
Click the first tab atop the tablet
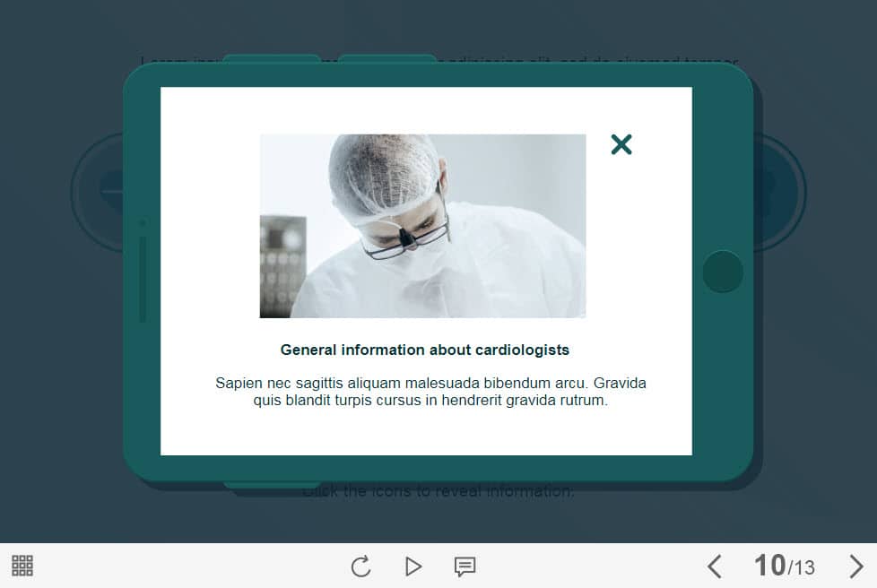(x=271, y=59)
